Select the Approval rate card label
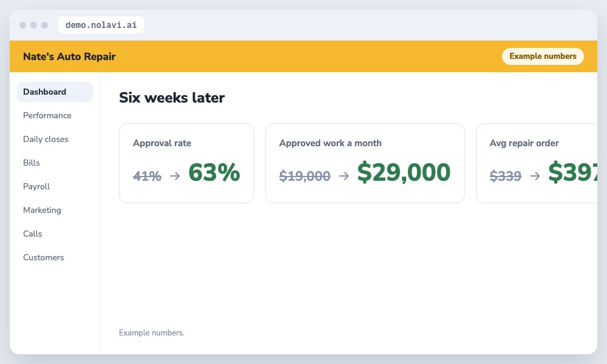The height and width of the screenshot is (364, 607). [162, 143]
